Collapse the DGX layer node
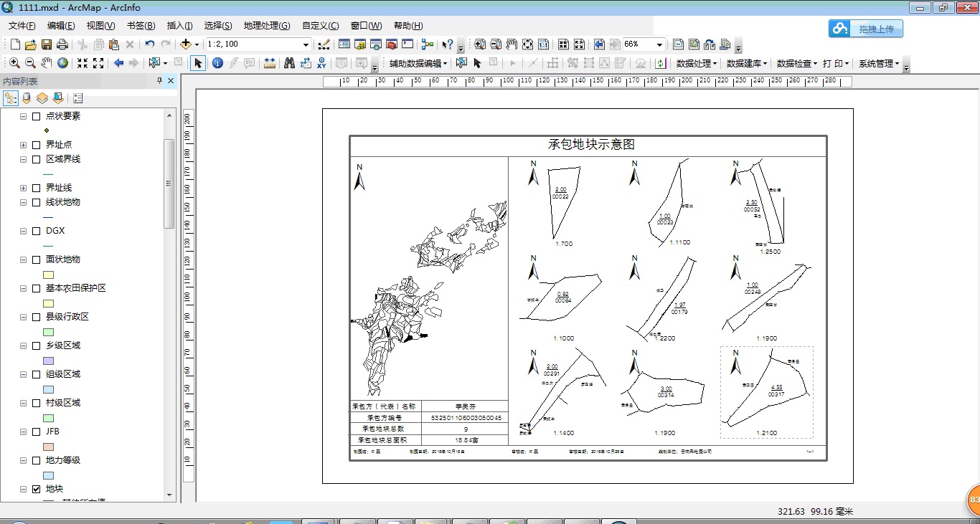The height and width of the screenshot is (524, 980). point(24,231)
